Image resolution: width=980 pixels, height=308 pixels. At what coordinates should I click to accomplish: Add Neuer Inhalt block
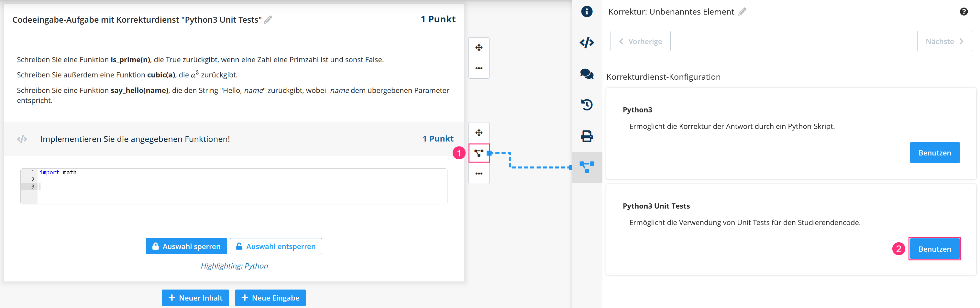click(195, 298)
